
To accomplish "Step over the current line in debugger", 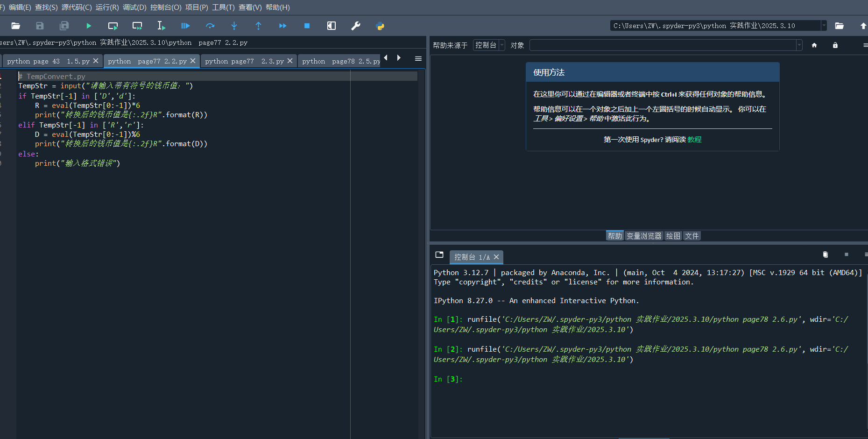I will [210, 26].
